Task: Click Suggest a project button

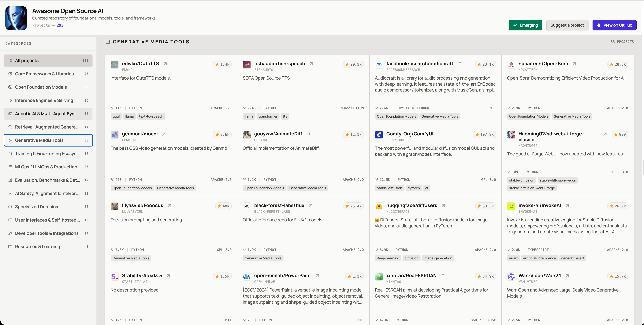Action: pyautogui.click(x=567, y=25)
